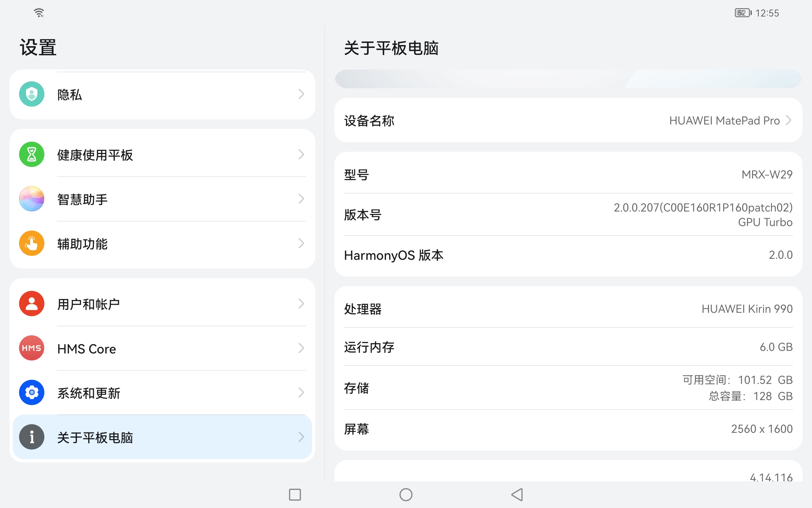Tap the kernel version 4.14.116 text

pyautogui.click(x=771, y=477)
